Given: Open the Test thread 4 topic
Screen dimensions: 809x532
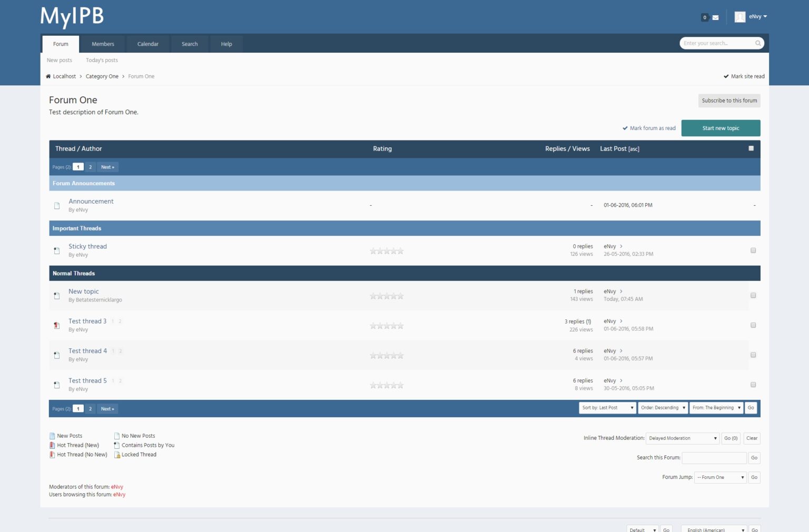Looking at the screenshot, I should (87, 350).
